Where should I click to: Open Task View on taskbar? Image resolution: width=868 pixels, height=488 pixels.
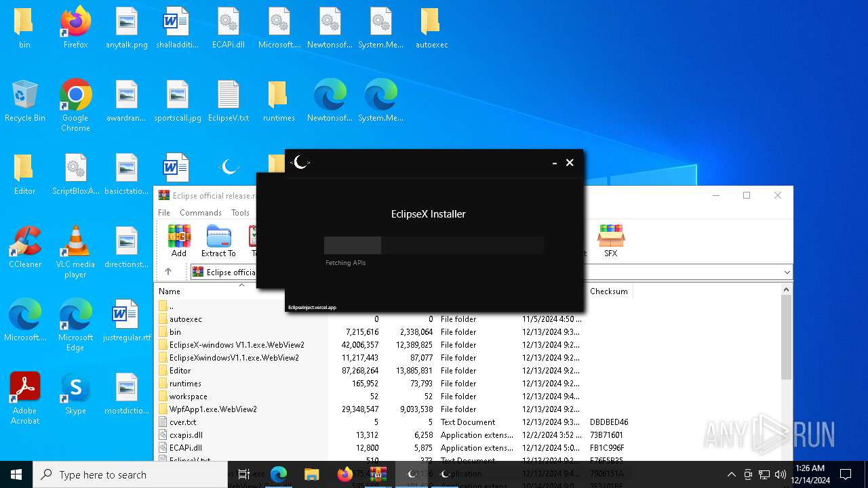(244, 474)
